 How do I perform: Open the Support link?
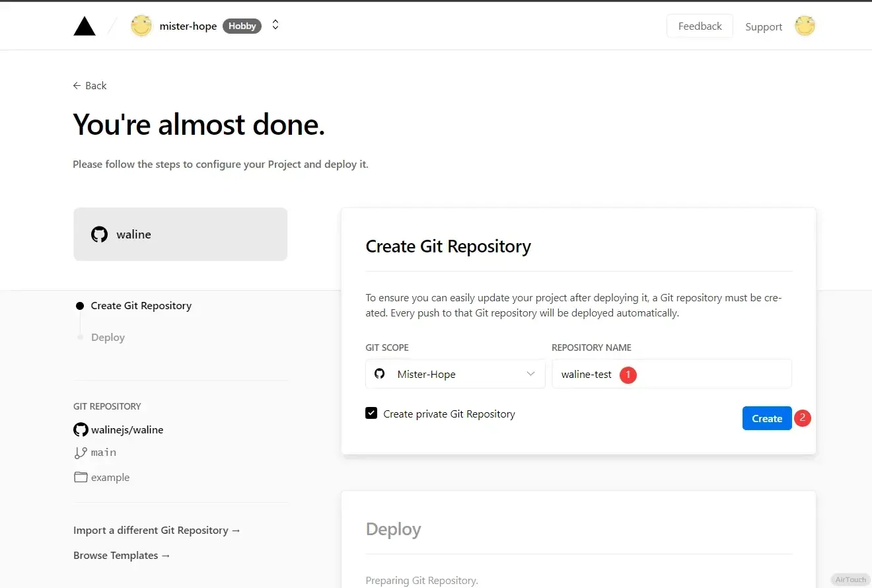[764, 27]
